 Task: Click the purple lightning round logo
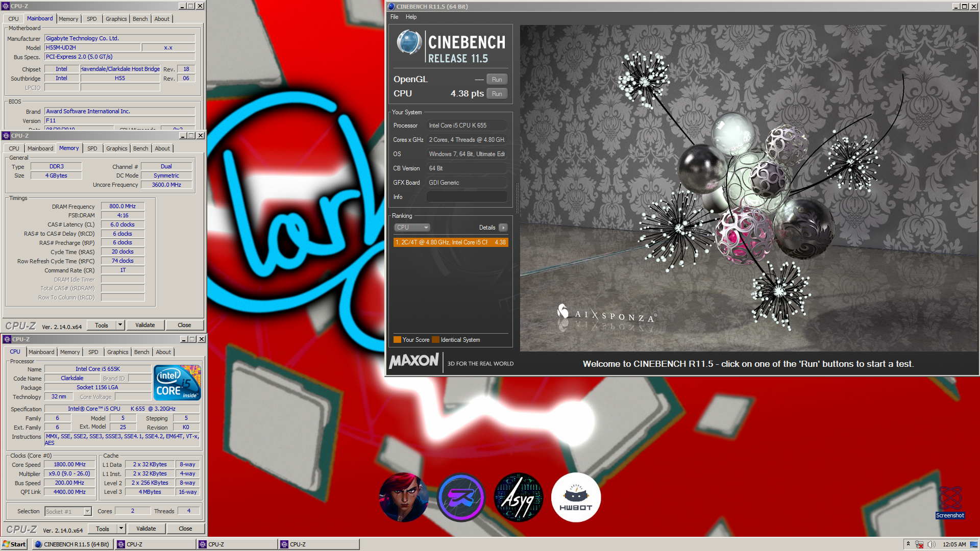[461, 497]
